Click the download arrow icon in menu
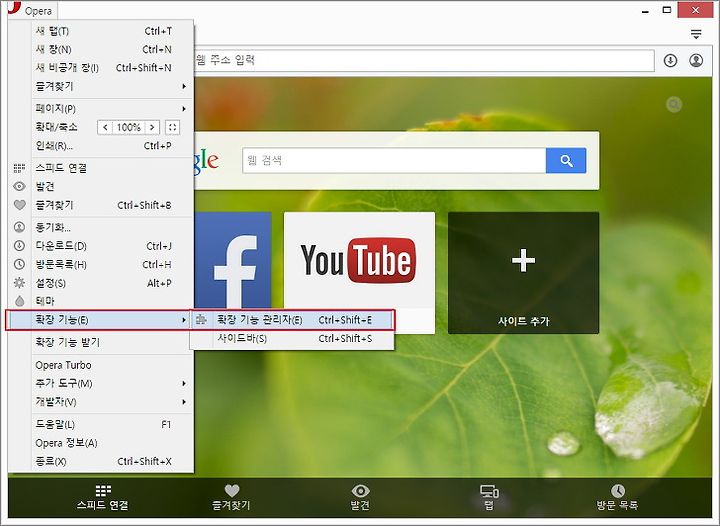 tap(19, 246)
